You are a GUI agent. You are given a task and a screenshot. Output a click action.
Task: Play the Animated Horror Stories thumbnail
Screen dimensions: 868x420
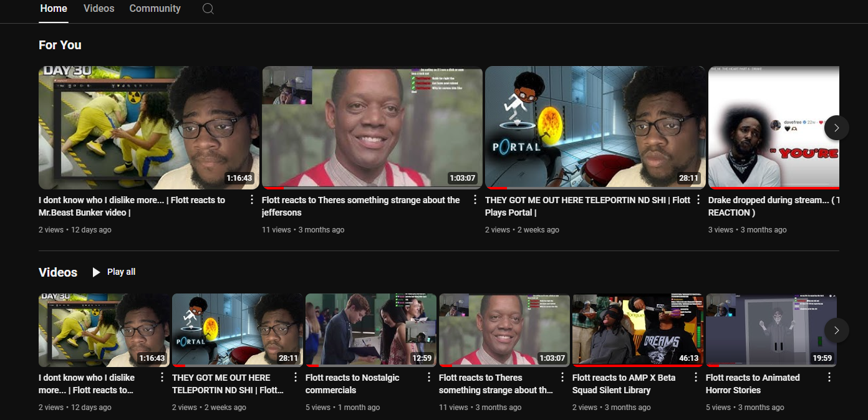[x=771, y=330]
